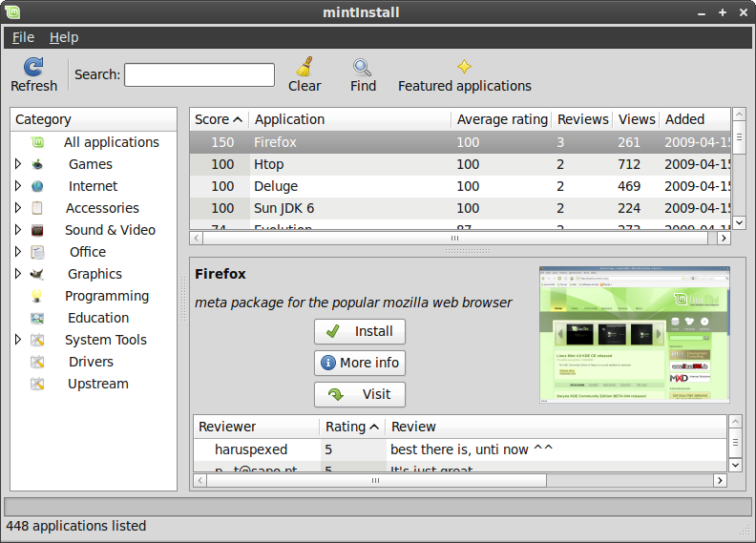Click the Education category label
Screen dimensions: 756x543
tap(98, 318)
